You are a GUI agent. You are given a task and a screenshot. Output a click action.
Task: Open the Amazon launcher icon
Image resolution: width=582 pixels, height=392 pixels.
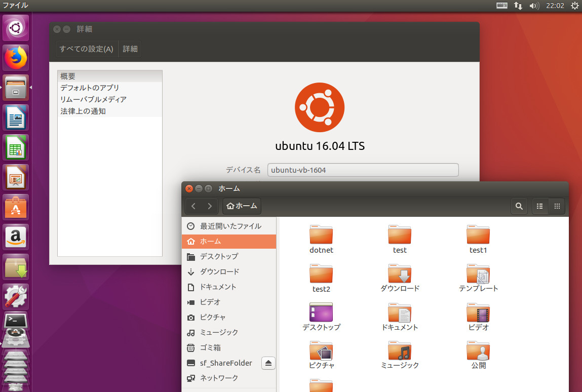pyautogui.click(x=16, y=237)
